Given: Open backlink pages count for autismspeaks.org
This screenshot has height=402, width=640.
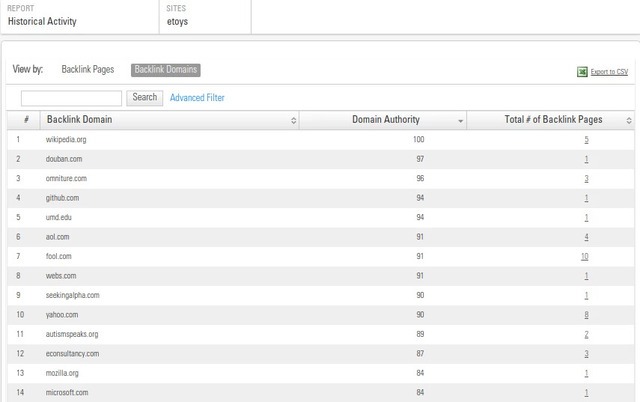Looking at the screenshot, I should pyautogui.click(x=586, y=334).
